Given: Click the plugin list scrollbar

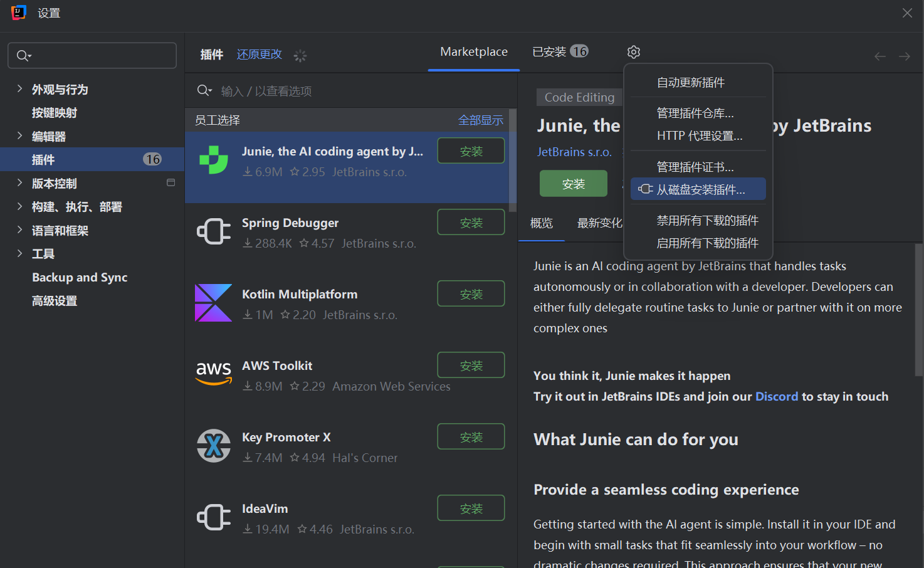Looking at the screenshot, I should tap(513, 160).
